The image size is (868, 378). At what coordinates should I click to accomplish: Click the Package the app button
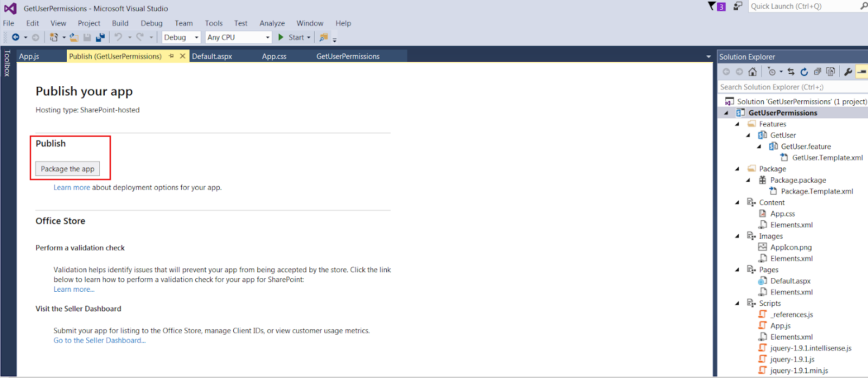click(68, 169)
